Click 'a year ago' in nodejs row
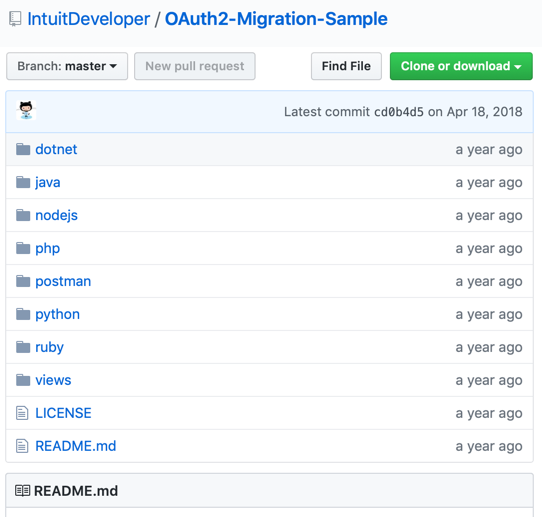 (489, 216)
